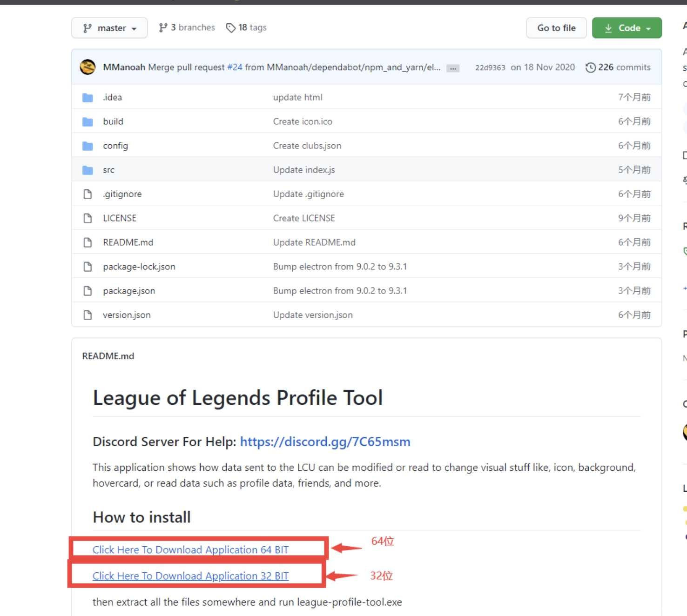Click the LICENSE file icon
The height and width of the screenshot is (616, 687).
88,218
